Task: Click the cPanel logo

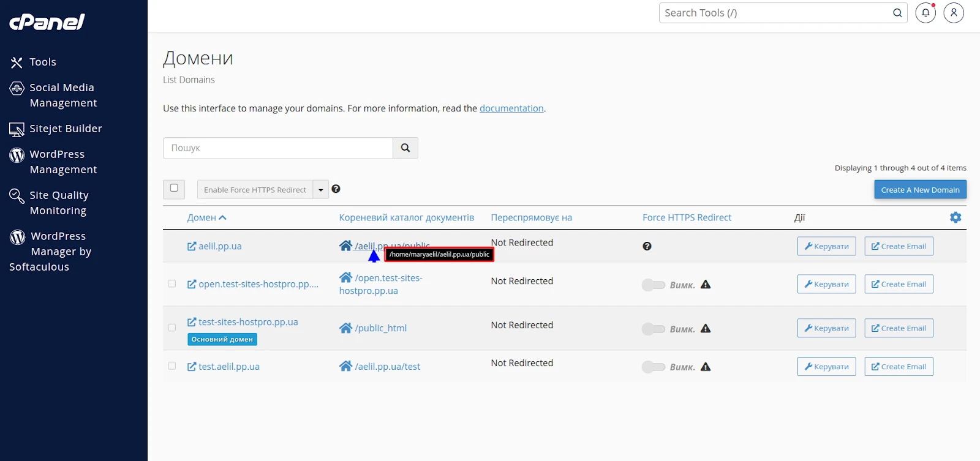Action: pyautogui.click(x=47, y=22)
